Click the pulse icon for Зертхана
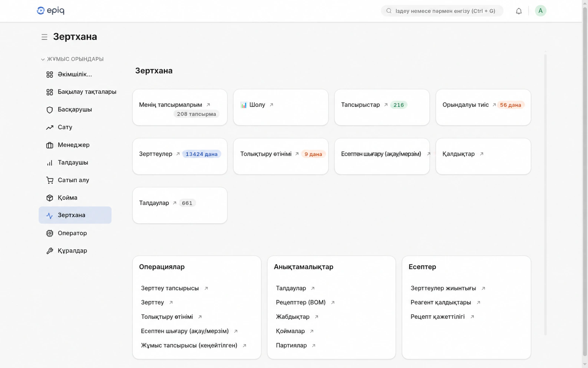 click(x=50, y=216)
